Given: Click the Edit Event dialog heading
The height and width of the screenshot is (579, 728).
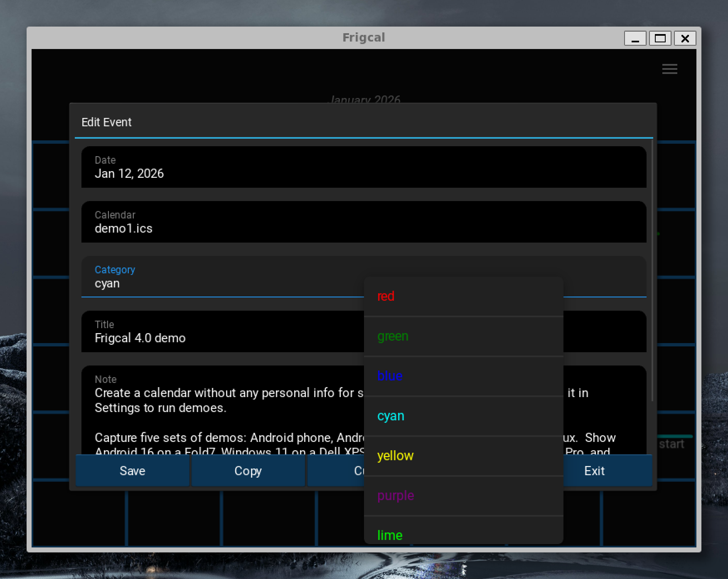Looking at the screenshot, I should tap(106, 122).
